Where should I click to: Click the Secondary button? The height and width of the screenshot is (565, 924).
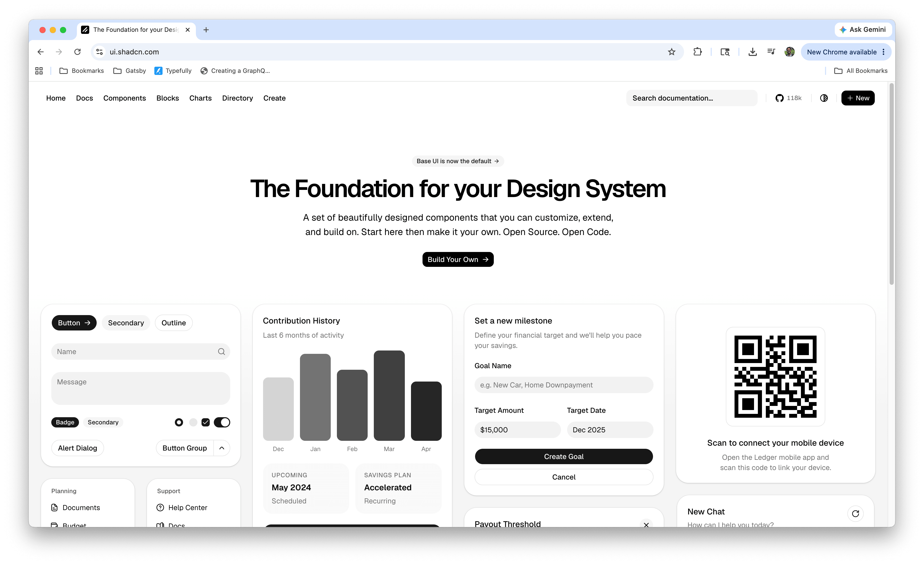(x=126, y=323)
